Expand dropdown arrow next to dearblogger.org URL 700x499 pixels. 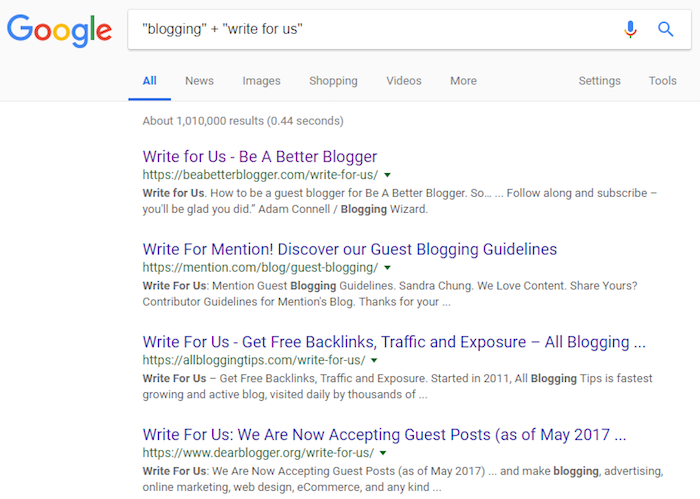[x=383, y=453]
